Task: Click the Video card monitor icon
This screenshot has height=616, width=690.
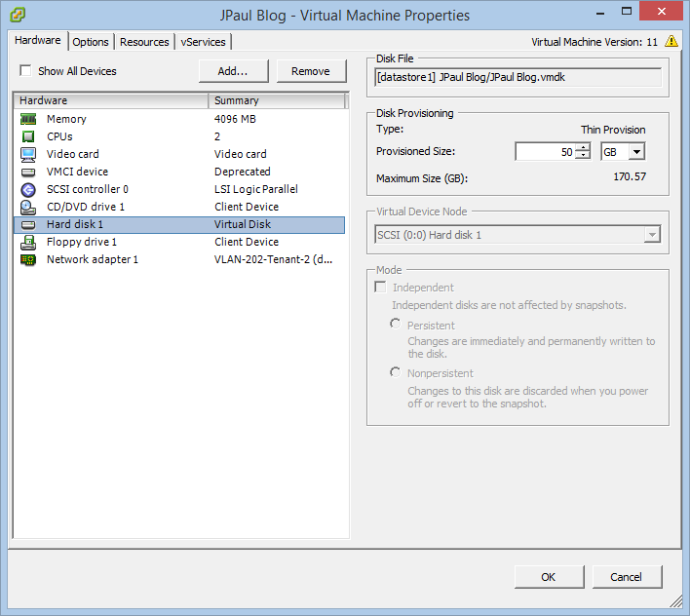Action: click(28, 154)
